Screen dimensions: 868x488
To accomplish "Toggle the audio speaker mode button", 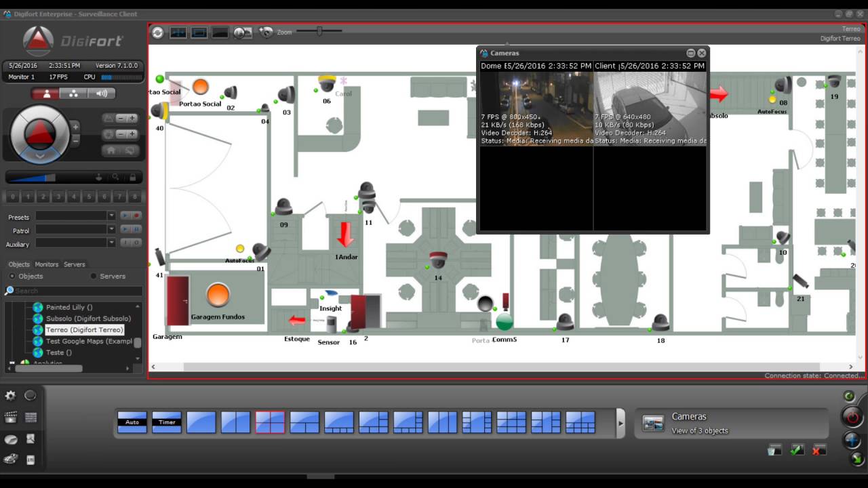I will pos(102,94).
